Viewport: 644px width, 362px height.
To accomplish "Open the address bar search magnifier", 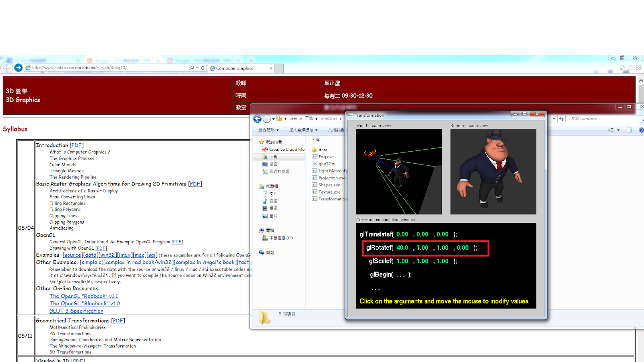I will (x=192, y=68).
